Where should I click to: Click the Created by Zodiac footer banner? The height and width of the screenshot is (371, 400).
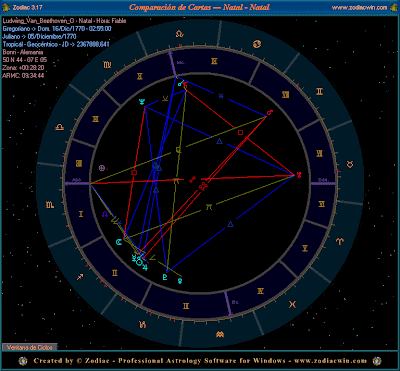pyautogui.click(x=200, y=360)
